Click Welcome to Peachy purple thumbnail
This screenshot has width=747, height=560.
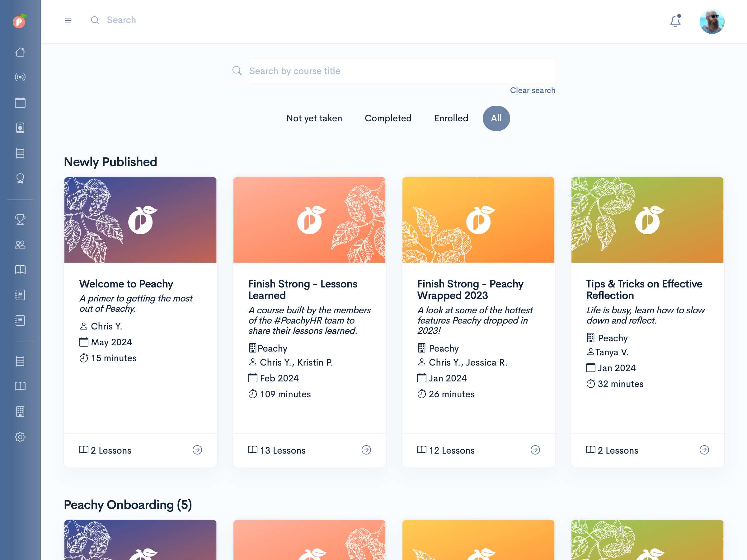(x=140, y=220)
